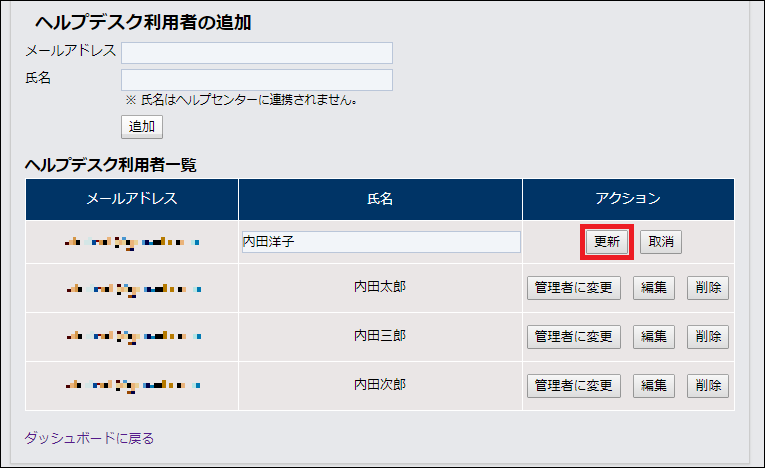This screenshot has height=468, width=765.
Task: Promote 内田三郎 with 管理者に変更
Action: point(574,337)
